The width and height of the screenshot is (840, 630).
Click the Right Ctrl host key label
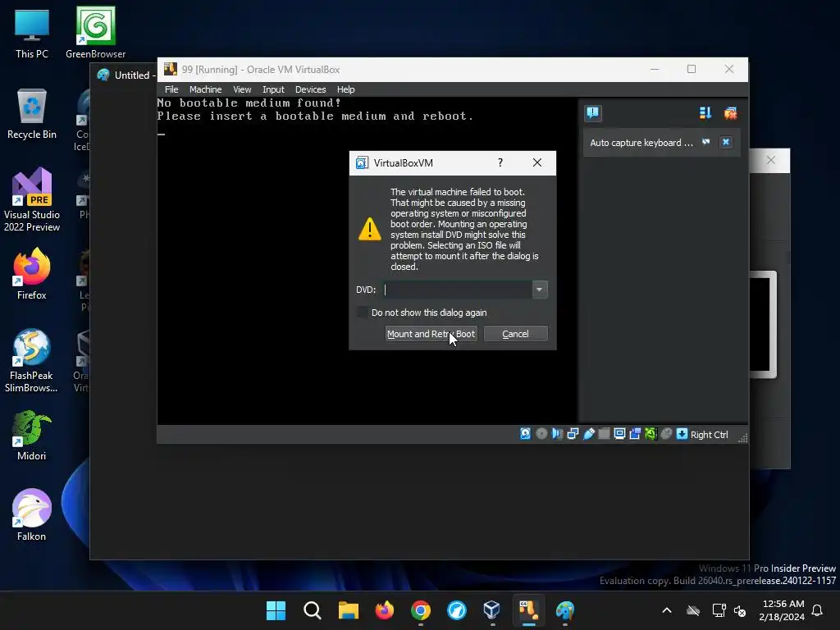709,435
